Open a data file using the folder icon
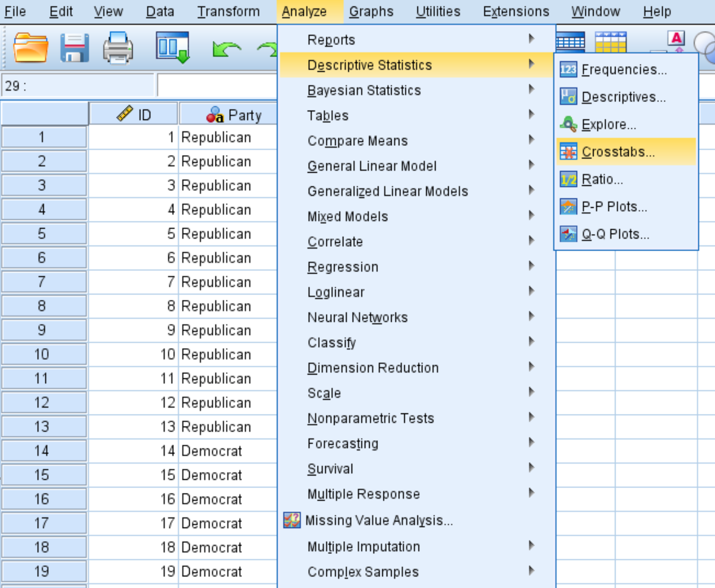Viewport: 715px width, 588px height. tap(31, 46)
